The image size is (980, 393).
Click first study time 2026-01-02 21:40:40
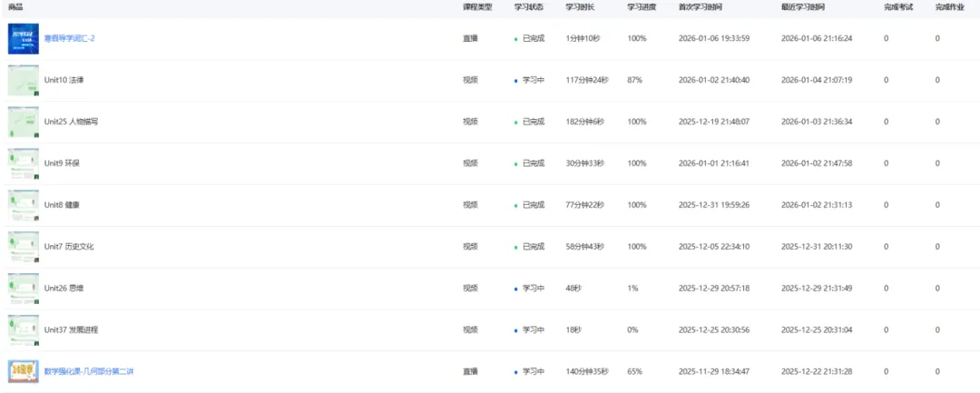coord(714,81)
